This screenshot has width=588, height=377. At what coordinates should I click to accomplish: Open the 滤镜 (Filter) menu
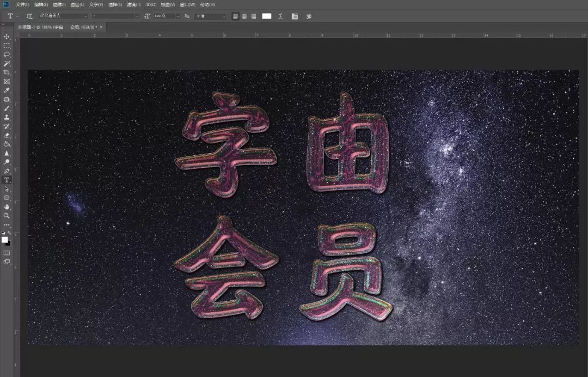pos(132,4)
